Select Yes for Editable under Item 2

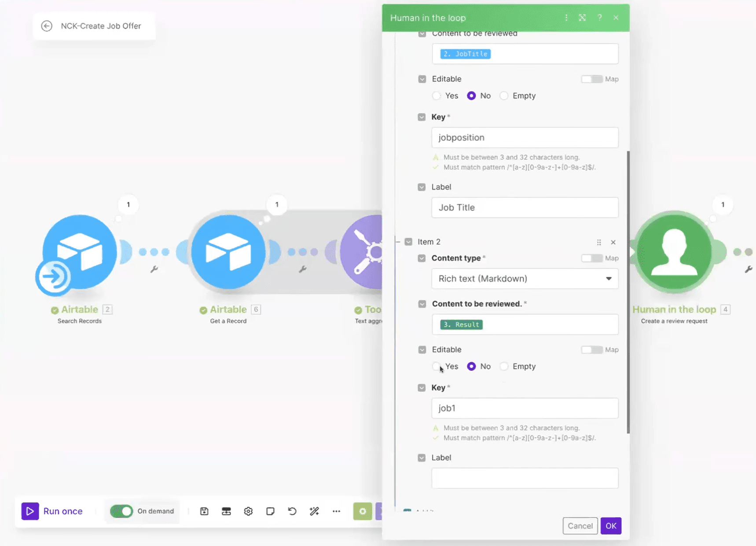(x=436, y=366)
